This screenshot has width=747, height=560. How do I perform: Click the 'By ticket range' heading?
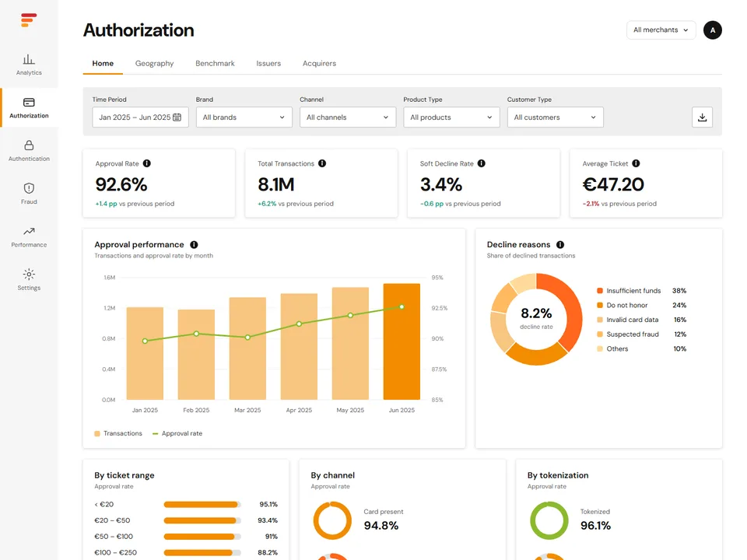[x=124, y=475]
